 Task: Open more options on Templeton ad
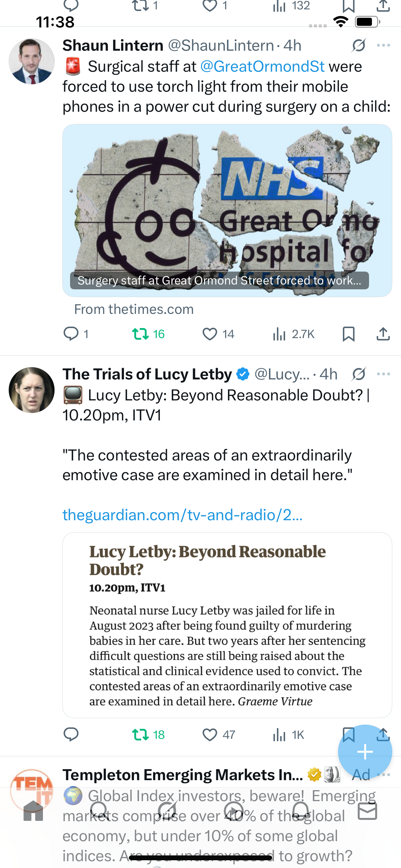click(x=384, y=774)
